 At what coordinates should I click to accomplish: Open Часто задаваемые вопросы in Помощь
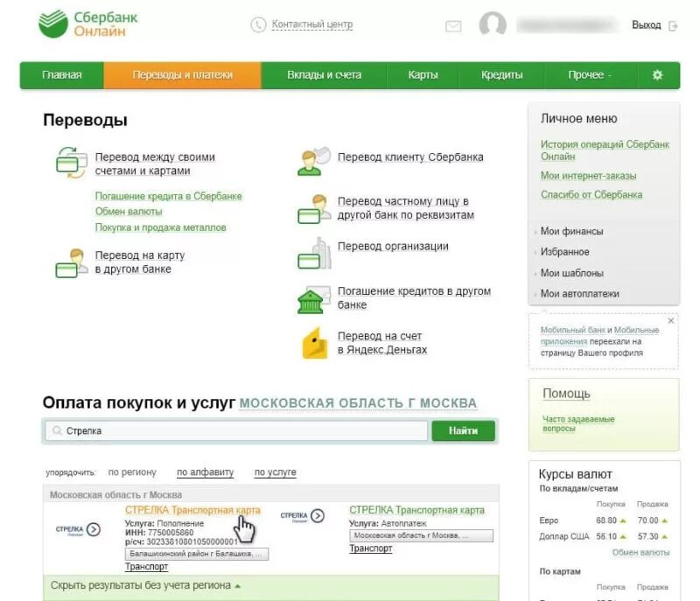[x=578, y=423]
